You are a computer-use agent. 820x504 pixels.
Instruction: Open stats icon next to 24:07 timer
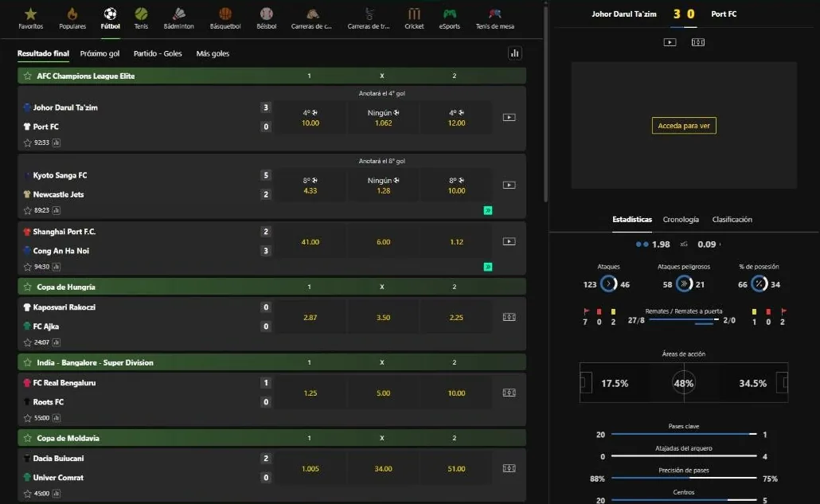click(x=56, y=342)
